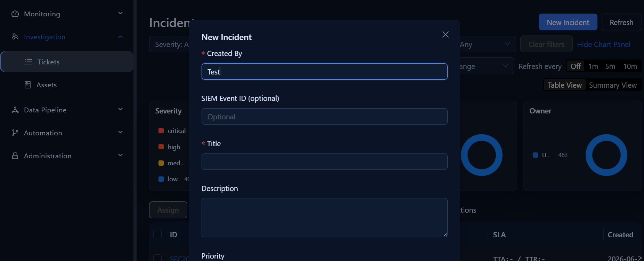Set auto refresh to 5m
The height and width of the screenshot is (261, 644).
tap(610, 66)
